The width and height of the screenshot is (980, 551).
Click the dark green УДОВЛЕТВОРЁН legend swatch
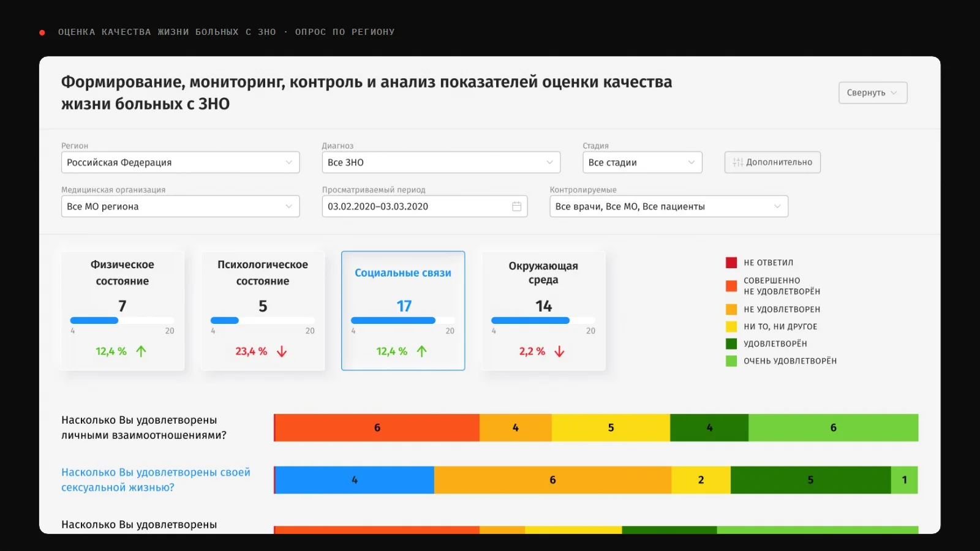tap(731, 343)
